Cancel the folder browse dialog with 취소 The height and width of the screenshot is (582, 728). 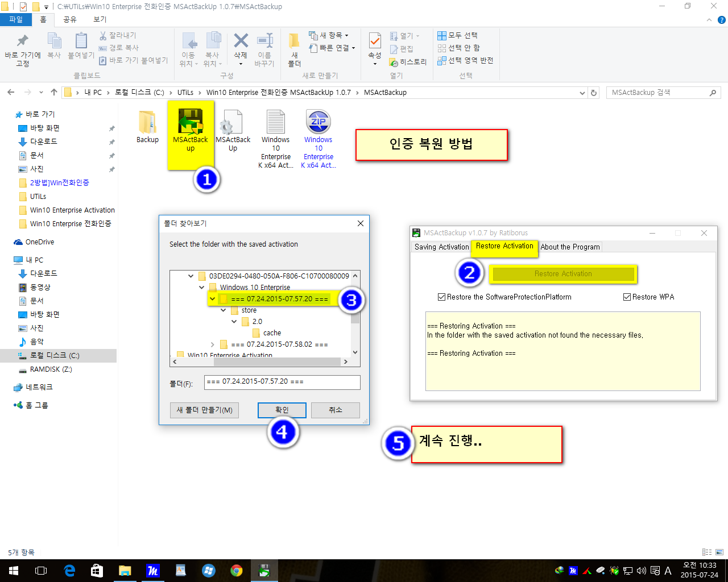point(336,410)
